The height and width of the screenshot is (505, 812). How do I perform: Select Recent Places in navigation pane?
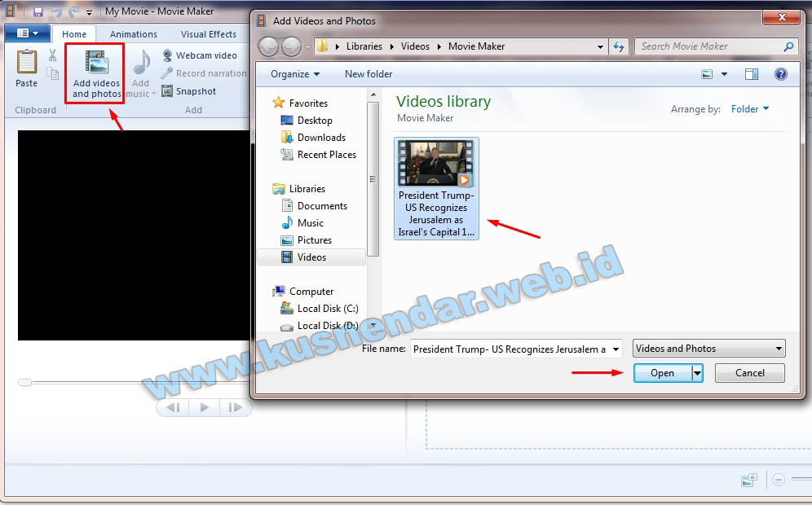(319, 154)
